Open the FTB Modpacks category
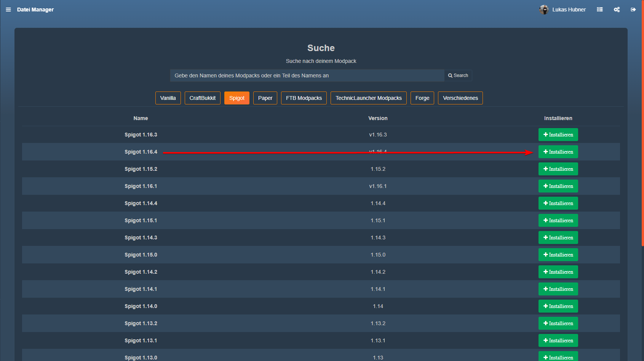The height and width of the screenshot is (361, 644). (304, 98)
